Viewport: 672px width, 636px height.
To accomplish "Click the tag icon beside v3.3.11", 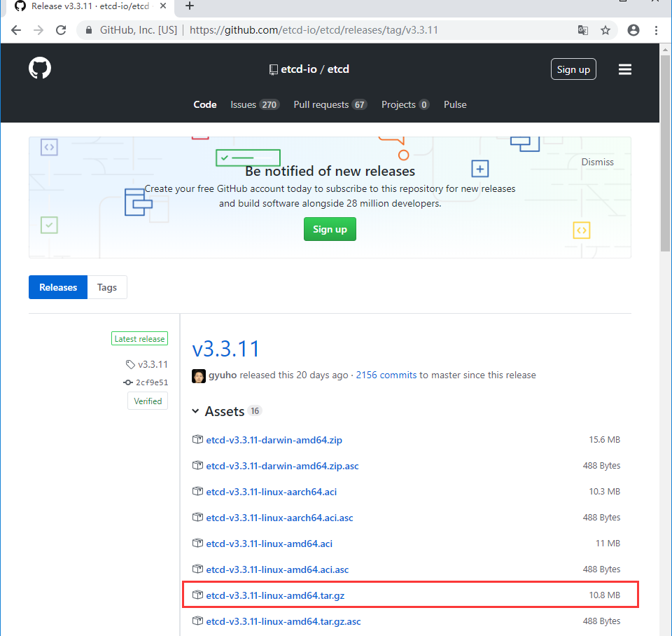I will click(x=130, y=364).
